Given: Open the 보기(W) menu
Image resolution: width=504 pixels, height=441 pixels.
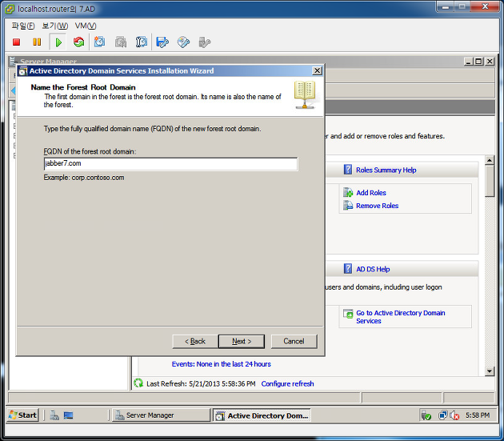Looking at the screenshot, I should click(x=55, y=26).
